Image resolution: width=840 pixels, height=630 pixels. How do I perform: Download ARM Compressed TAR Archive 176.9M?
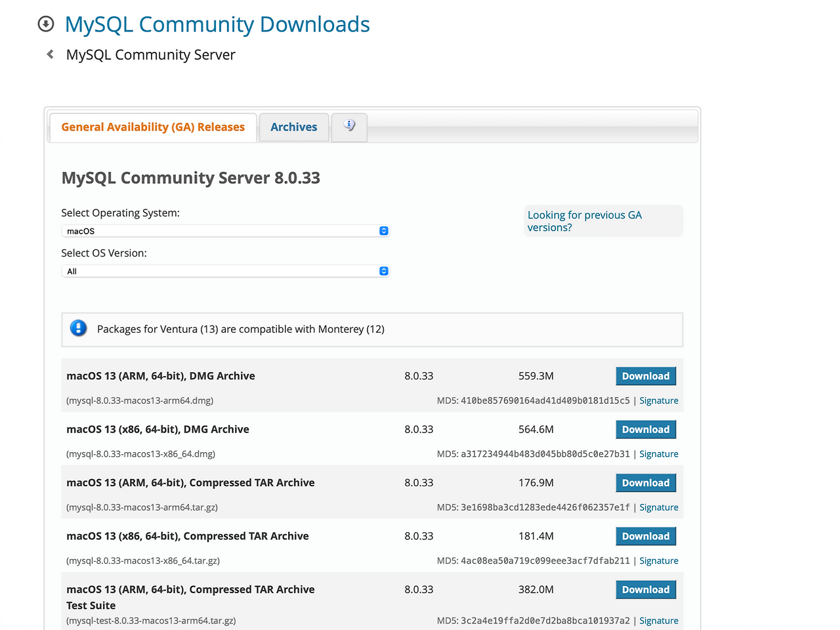tap(646, 483)
